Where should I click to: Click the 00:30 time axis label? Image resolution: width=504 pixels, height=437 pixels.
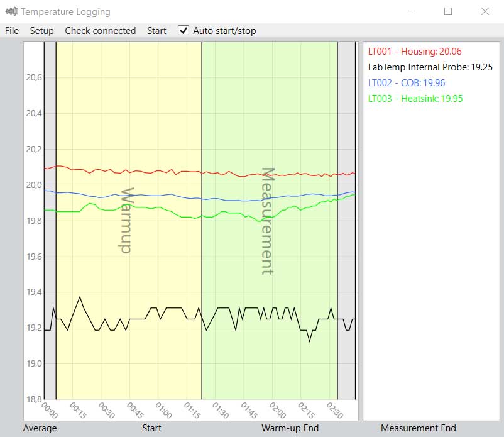click(x=107, y=411)
